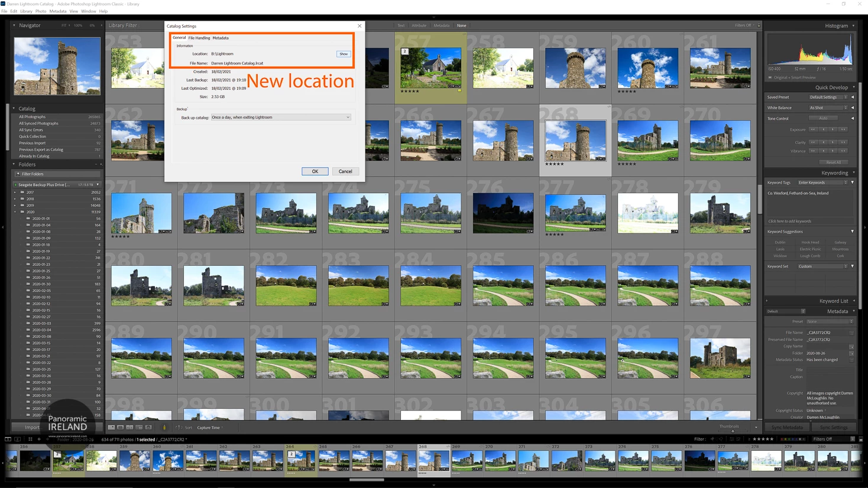Screen dimensions: 868x488
Task: Open the Library menu
Action: (x=26, y=11)
